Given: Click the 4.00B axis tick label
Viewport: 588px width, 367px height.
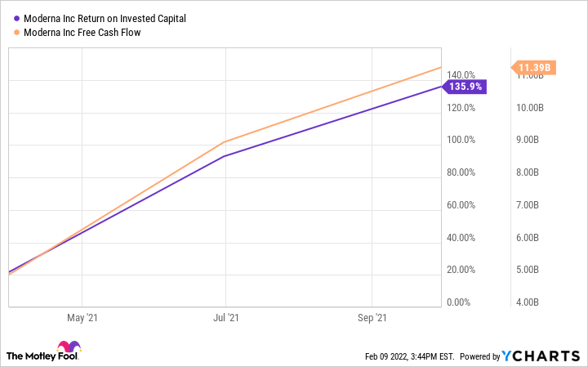Looking at the screenshot, I should [527, 302].
